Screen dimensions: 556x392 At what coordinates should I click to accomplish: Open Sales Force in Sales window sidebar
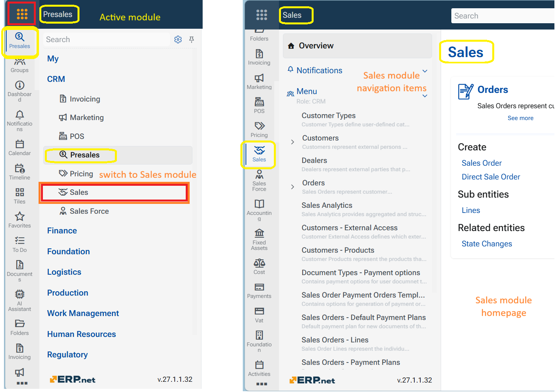(x=259, y=181)
